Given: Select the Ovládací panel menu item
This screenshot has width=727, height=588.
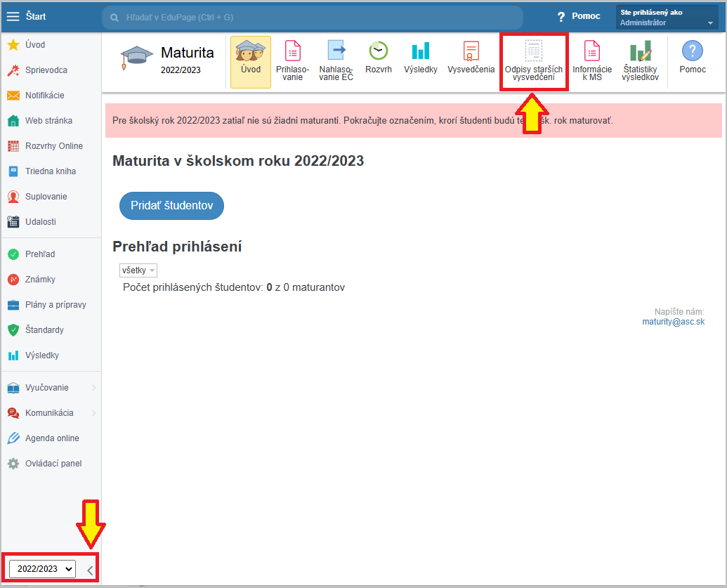Looking at the screenshot, I should [51, 464].
